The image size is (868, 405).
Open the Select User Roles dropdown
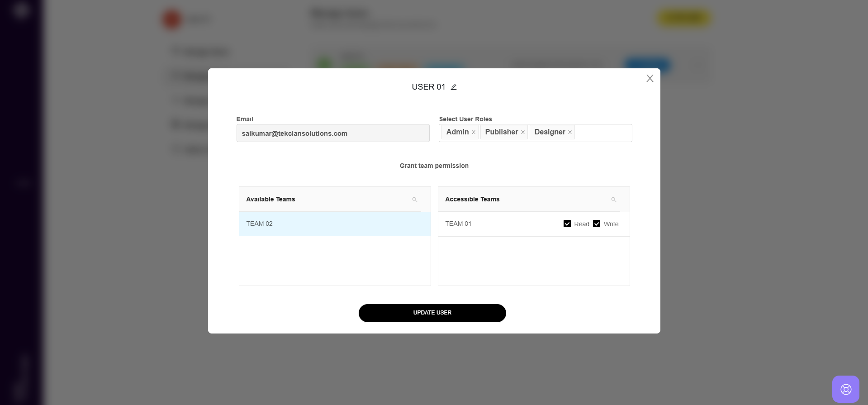coord(602,133)
